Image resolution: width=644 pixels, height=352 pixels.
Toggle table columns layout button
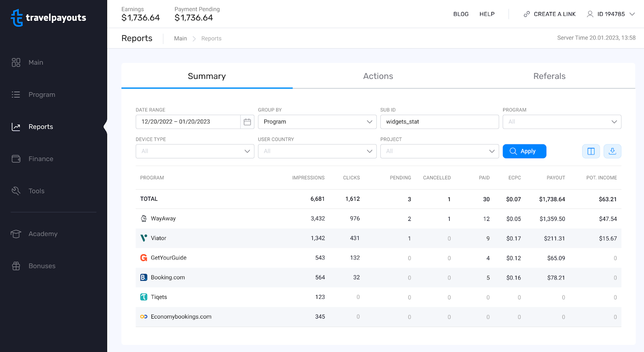(x=591, y=151)
